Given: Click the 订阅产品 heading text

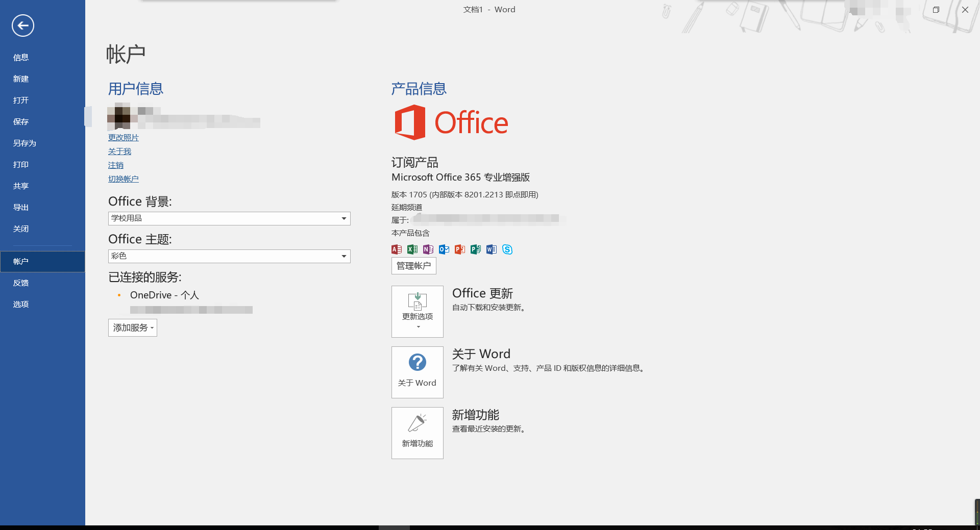Looking at the screenshot, I should coord(415,163).
